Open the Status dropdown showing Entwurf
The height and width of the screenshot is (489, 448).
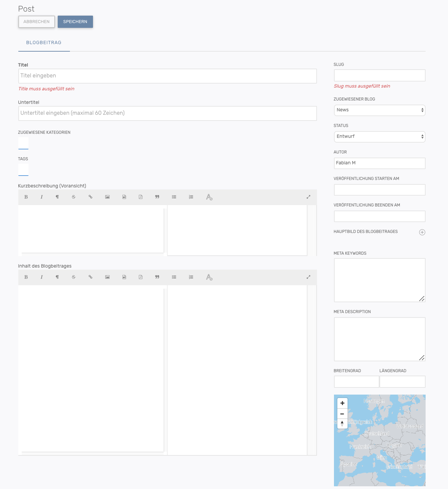[x=379, y=137]
